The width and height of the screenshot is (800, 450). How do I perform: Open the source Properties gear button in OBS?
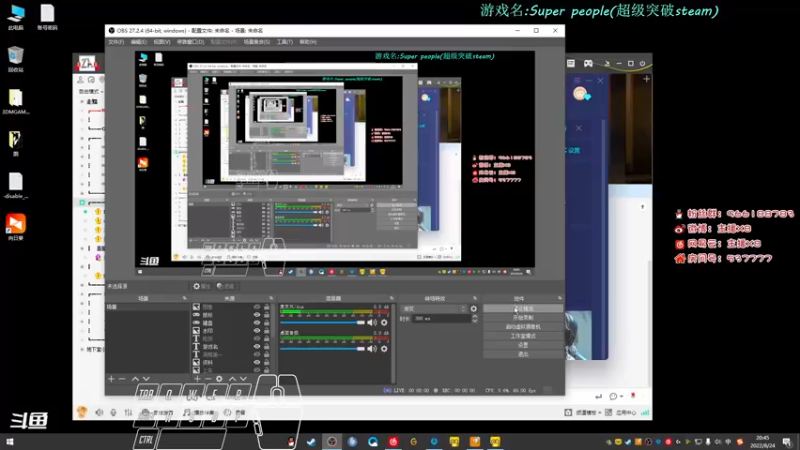tap(202, 286)
